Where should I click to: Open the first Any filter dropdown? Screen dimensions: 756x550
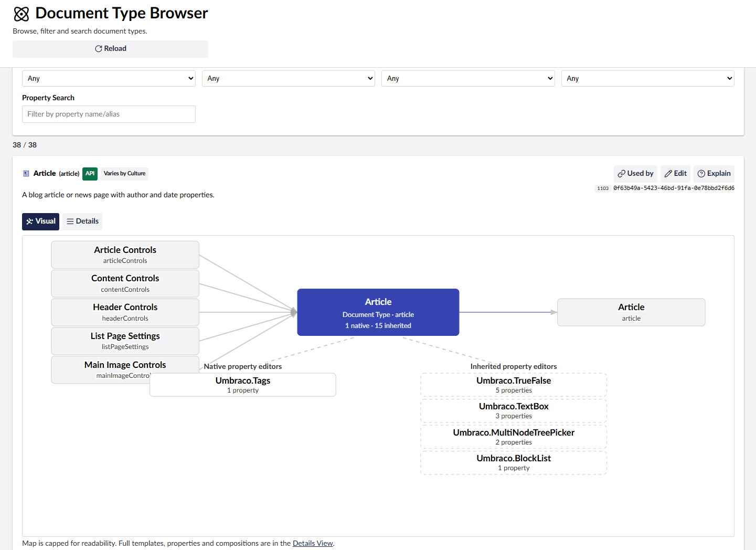tap(109, 78)
